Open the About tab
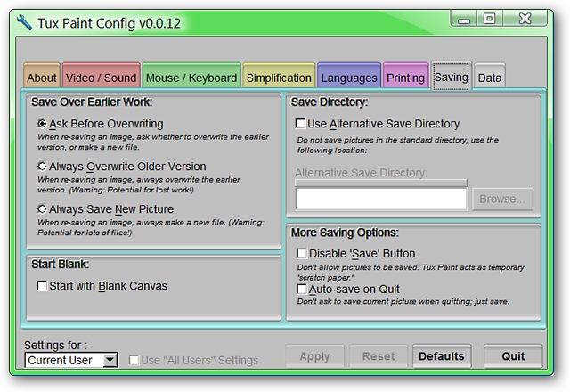The height and width of the screenshot is (392, 570). click(x=42, y=75)
